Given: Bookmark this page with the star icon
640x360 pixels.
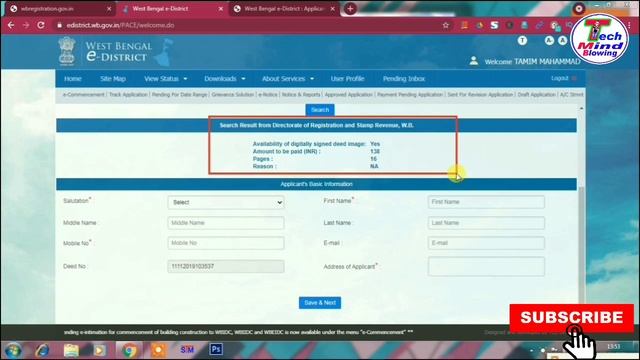Looking at the screenshot, I should coord(446,25).
